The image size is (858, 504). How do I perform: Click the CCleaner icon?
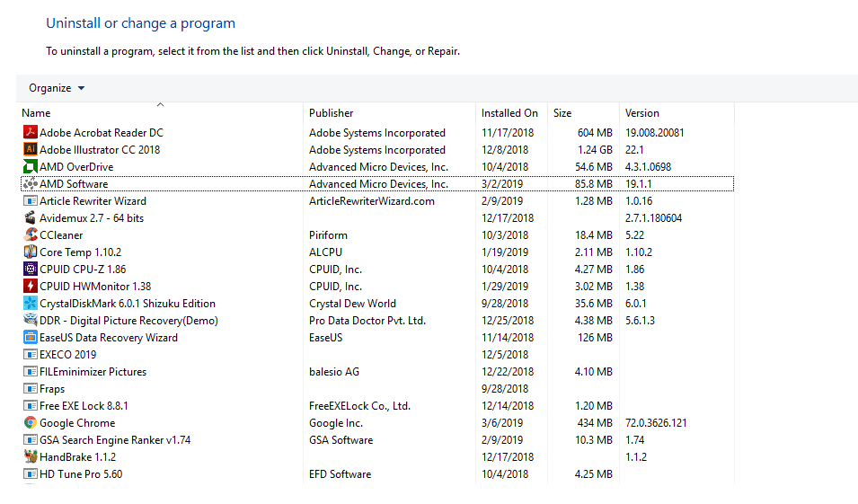click(x=30, y=234)
